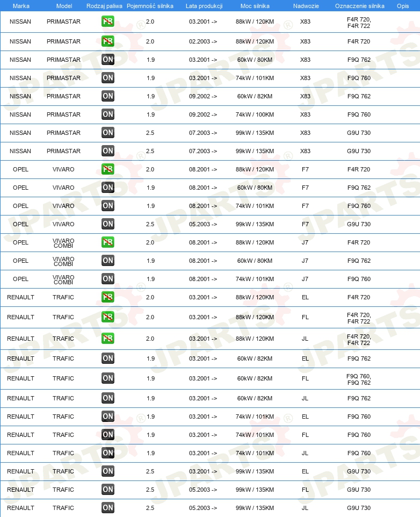Image resolution: width=420 pixels, height=517 pixels.
Task: Click the ON icon for Trafic EL 74kW / 101KM
Action: pyautogui.click(x=108, y=417)
